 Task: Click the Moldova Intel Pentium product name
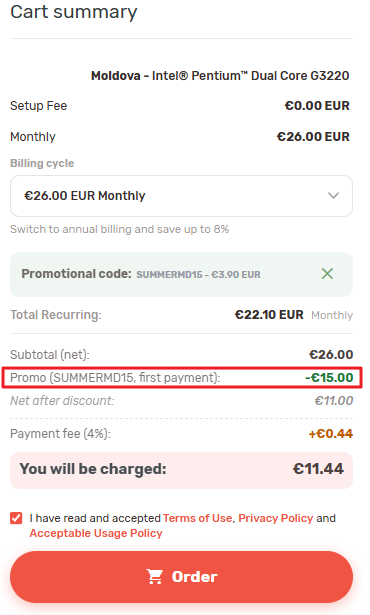[220, 75]
